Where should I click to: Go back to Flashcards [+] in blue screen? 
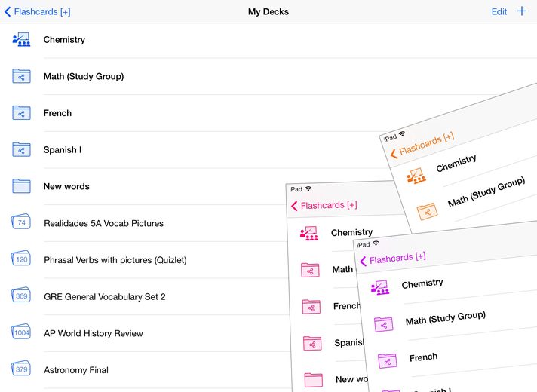click(37, 11)
